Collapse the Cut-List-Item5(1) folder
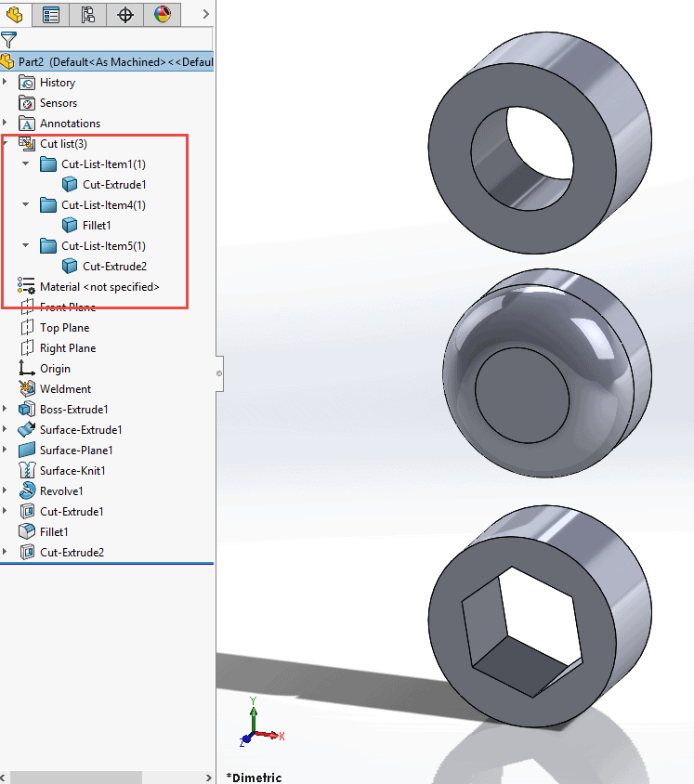Screen dimensions: 694x784 (25, 245)
